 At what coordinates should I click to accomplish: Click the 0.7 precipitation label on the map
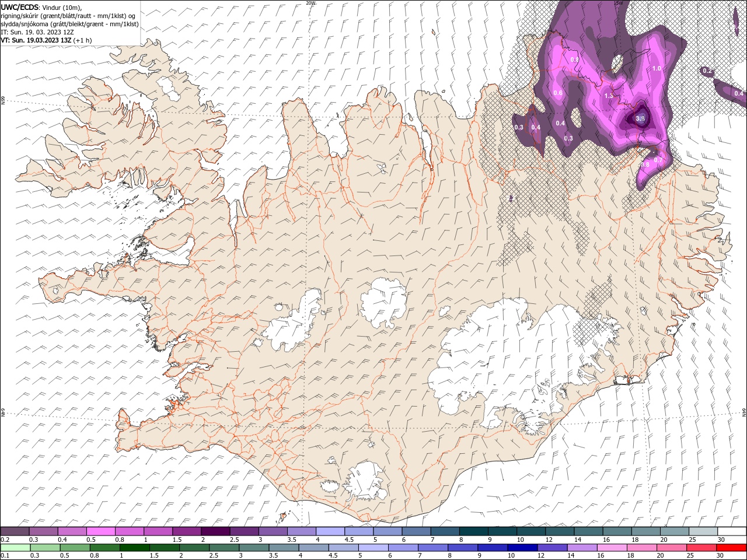[658, 159]
